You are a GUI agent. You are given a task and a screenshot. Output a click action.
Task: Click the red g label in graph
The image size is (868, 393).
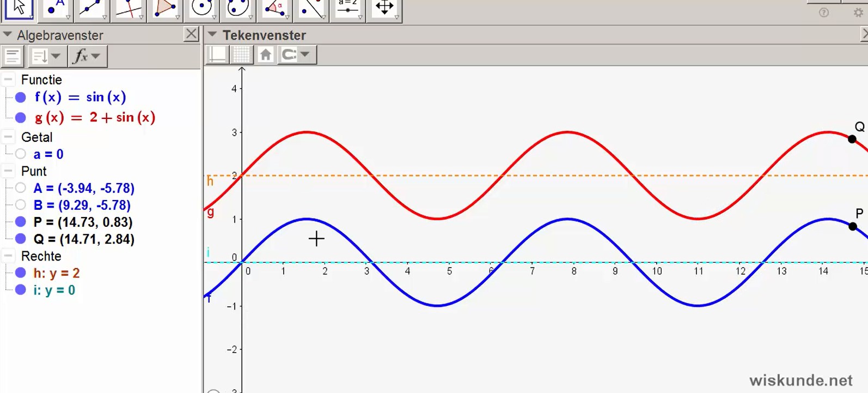pos(210,212)
